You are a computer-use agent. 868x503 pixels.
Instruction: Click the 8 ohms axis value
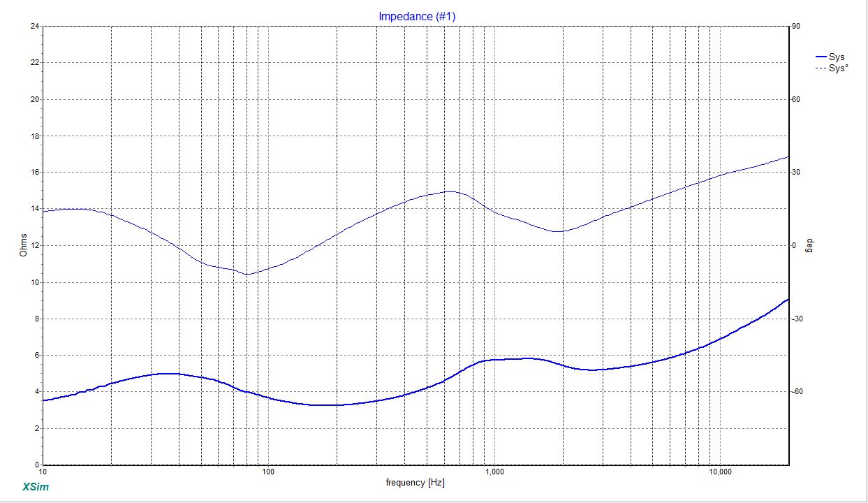click(x=36, y=319)
